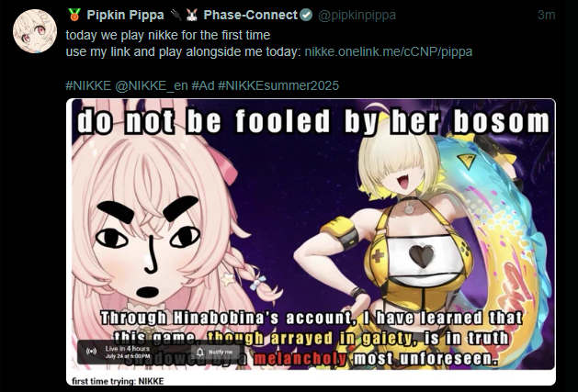Screen dimensions: 578x392
Task: Select the Pipkin Pippa display name
Action: pyautogui.click(x=125, y=15)
